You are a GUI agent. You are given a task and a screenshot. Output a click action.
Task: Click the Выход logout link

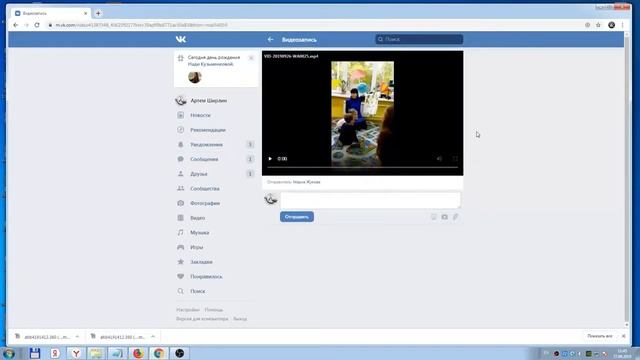coord(240,319)
